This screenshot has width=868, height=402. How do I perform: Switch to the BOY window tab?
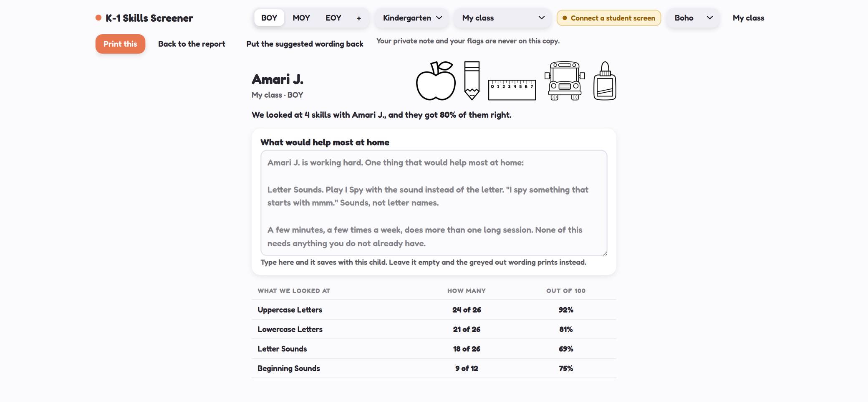click(x=269, y=18)
